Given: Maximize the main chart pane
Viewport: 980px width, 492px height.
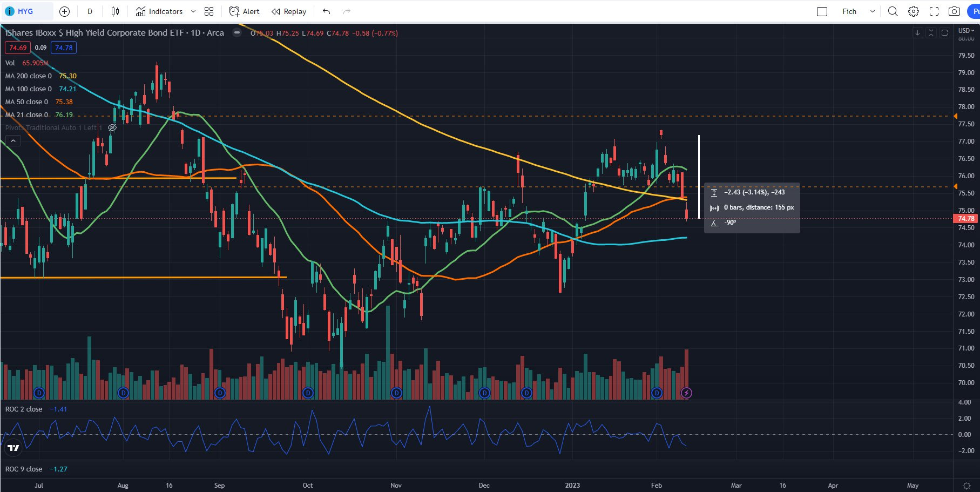Looking at the screenshot, I should pyautogui.click(x=944, y=33).
